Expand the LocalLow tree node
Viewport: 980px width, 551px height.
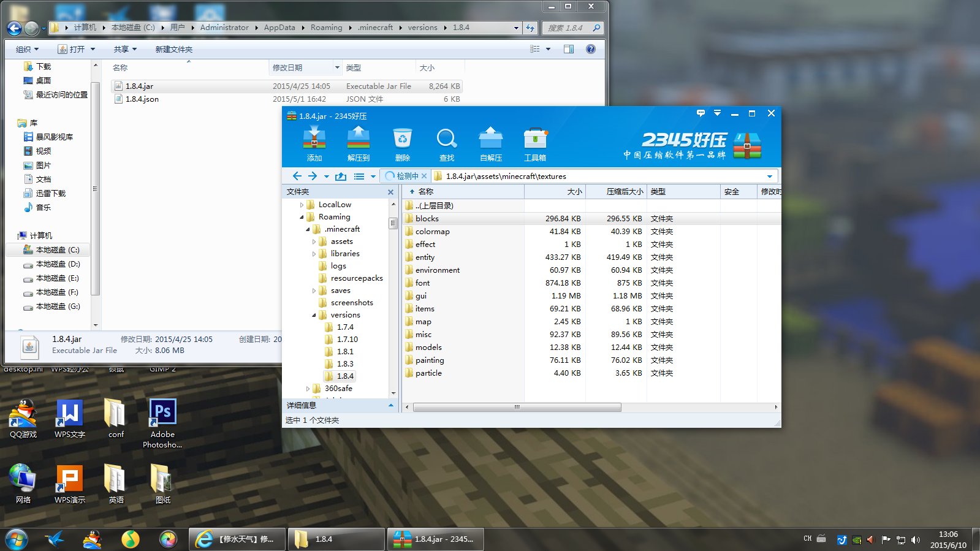(x=302, y=205)
